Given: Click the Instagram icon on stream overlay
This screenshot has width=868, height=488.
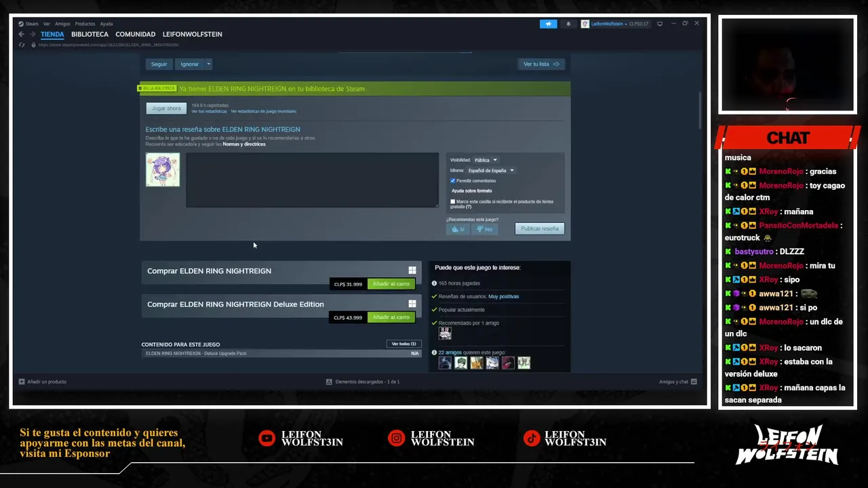Looking at the screenshot, I should point(397,439).
